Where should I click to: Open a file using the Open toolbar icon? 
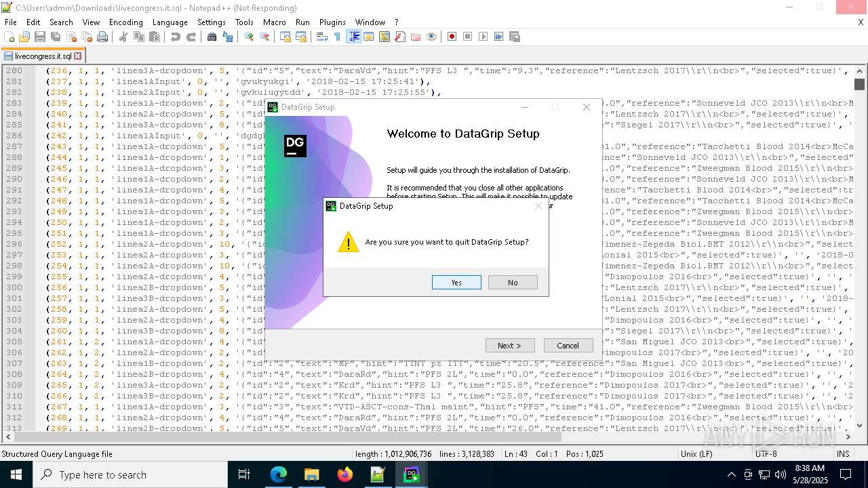pos(24,37)
